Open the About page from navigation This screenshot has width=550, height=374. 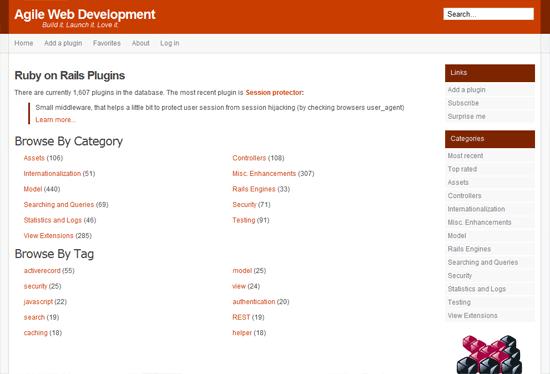coord(141,43)
